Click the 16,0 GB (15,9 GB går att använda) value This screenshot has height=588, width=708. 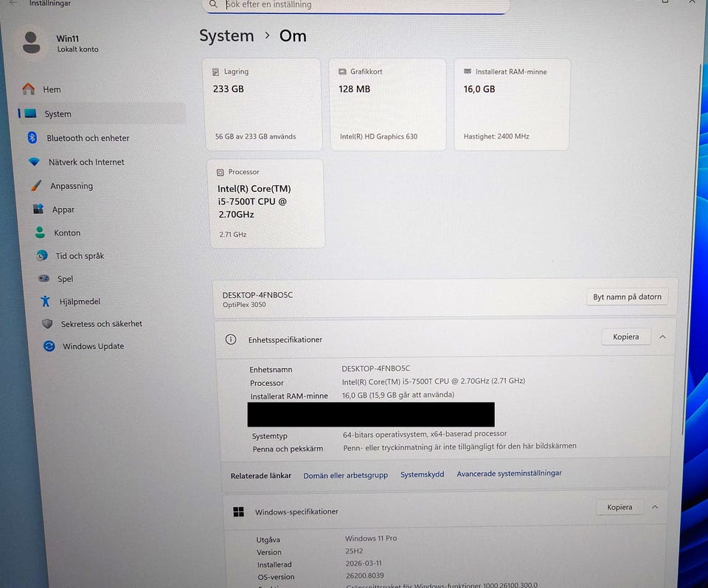pyautogui.click(x=398, y=395)
